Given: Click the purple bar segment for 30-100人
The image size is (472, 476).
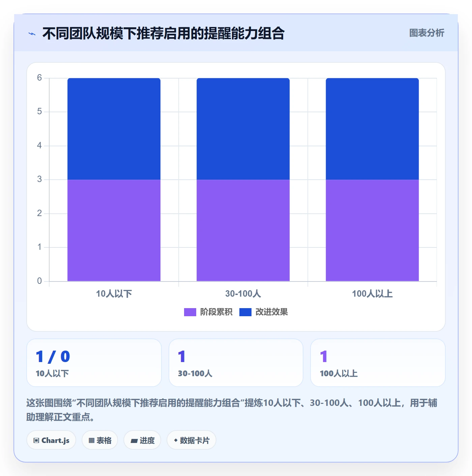Looking at the screenshot, I should coord(243,230).
